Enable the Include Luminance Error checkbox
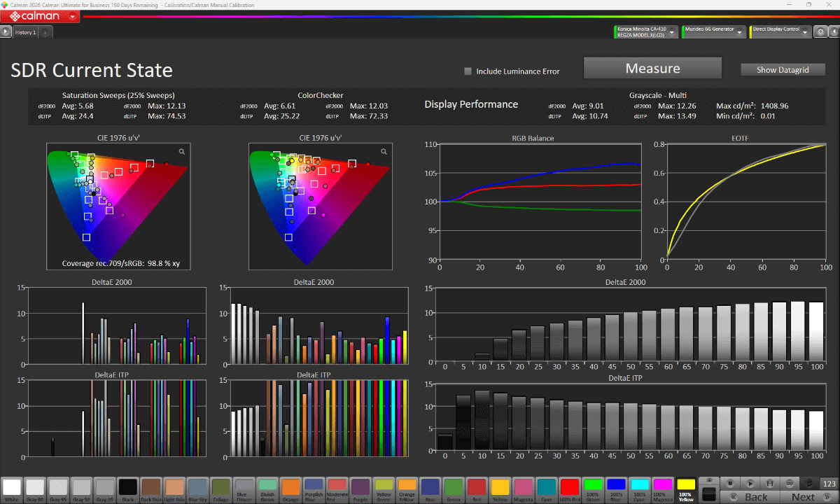The image size is (840, 504). click(468, 71)
